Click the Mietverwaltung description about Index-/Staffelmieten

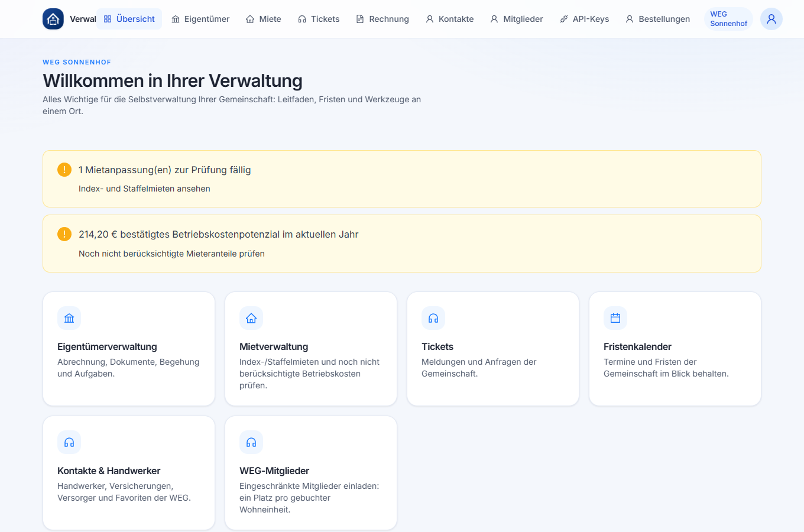(x=309, y=374)
